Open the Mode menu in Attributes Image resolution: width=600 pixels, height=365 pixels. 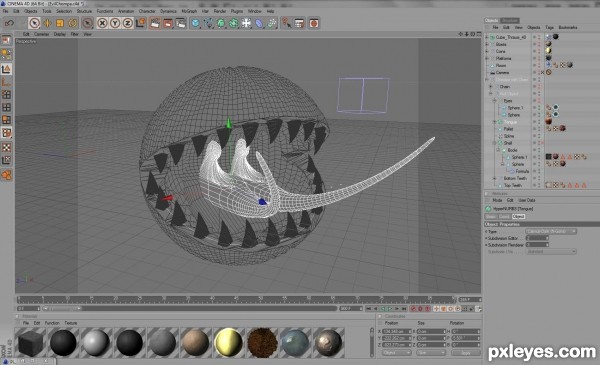[x=497, y=200]
